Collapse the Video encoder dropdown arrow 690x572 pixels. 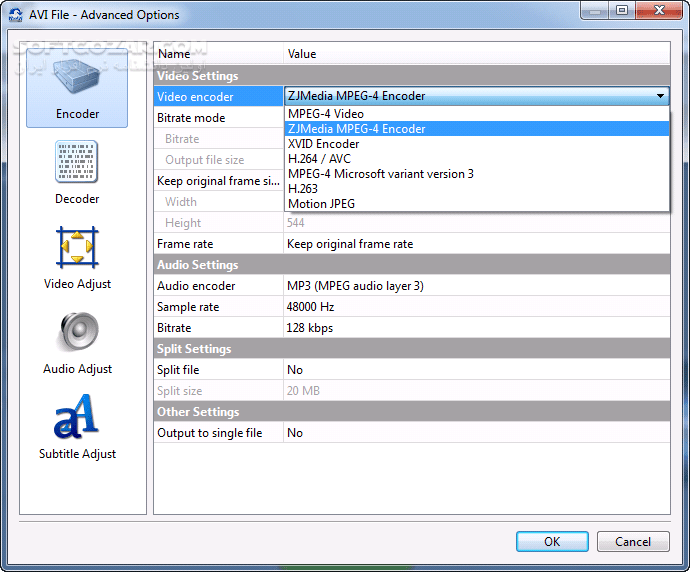(660, 96)
